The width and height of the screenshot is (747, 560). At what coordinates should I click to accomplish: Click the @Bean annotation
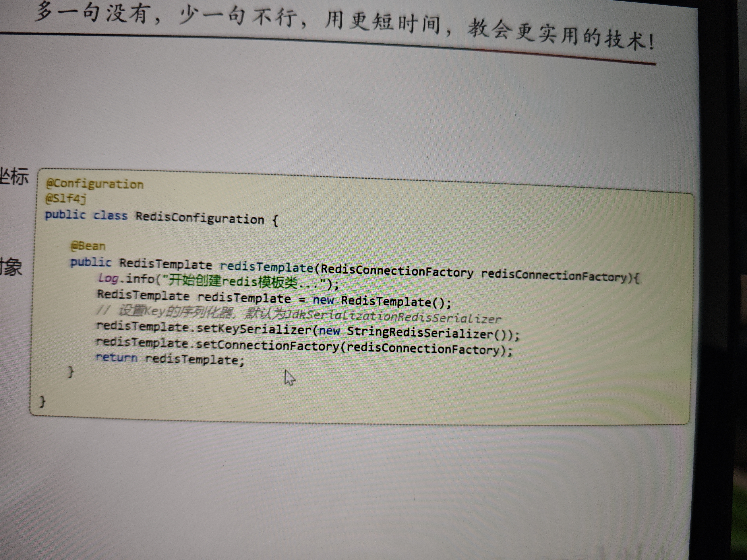click(88, 246)
